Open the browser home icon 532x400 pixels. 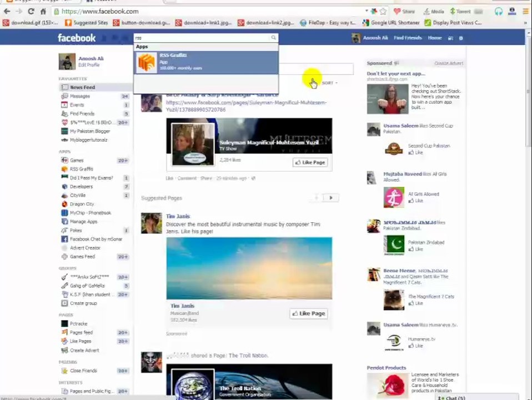(x=43, y=11)
